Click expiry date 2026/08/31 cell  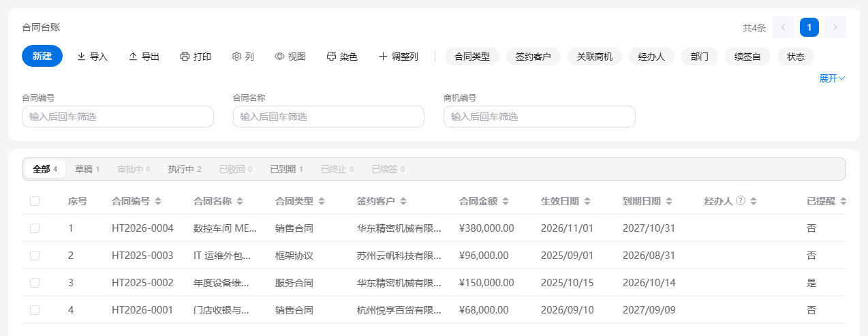coord(649,256)
